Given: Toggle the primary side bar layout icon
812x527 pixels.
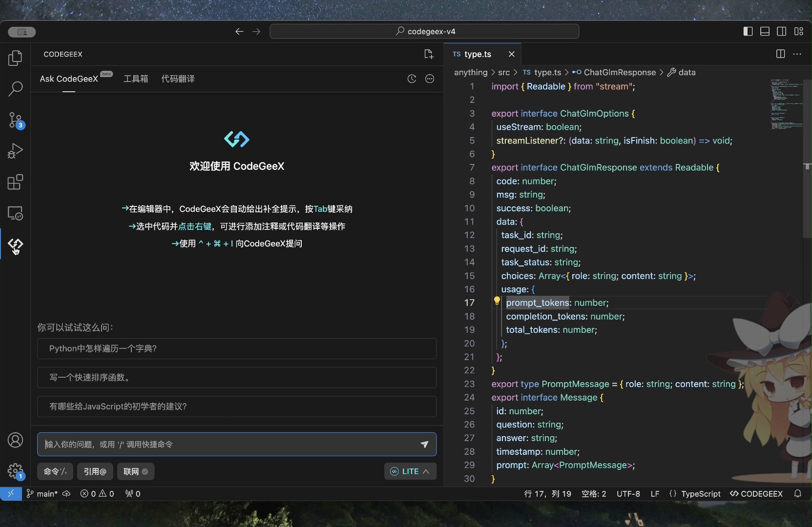Looking at the screenshot, I should (x=748, y=31).
